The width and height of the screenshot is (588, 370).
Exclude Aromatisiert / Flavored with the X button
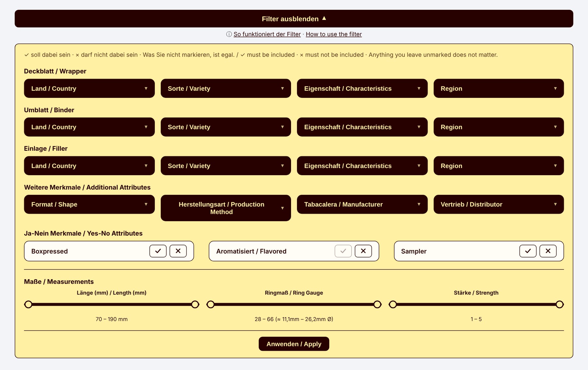pyautogui.click(x=363, y=251)
